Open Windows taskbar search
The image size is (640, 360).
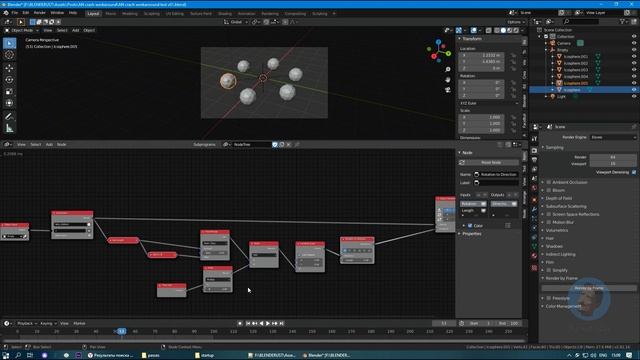(x=18, y=356)
